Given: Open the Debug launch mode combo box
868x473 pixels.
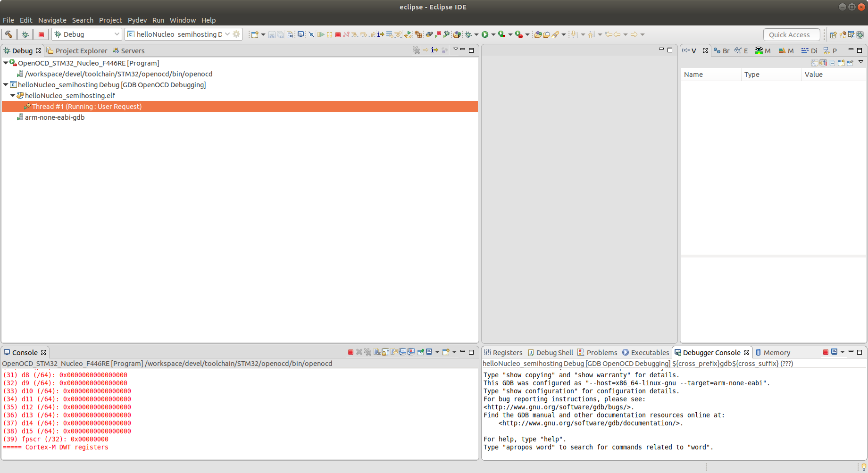Looking at the screenshot, I should [x=87, y=34].
